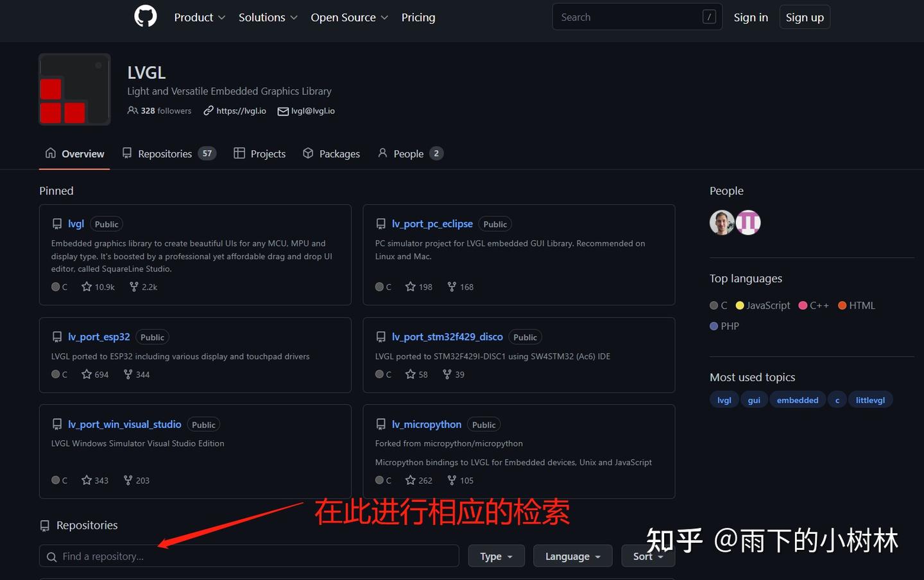Click the Sign up button

tap(805, 17)
